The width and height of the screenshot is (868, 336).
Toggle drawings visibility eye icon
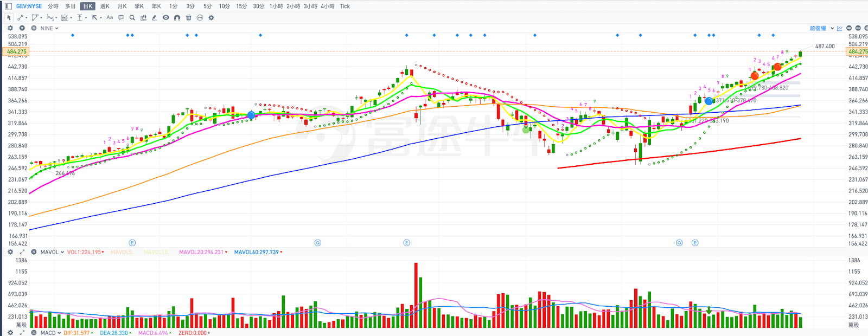tap(165, 17)
